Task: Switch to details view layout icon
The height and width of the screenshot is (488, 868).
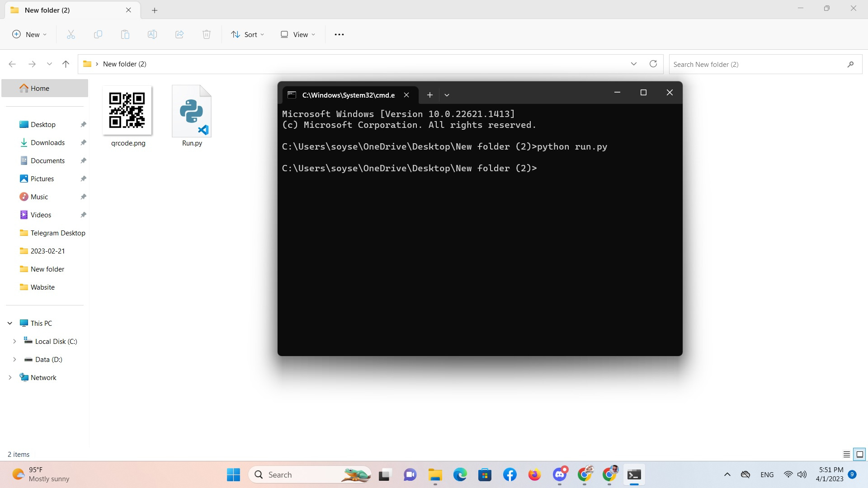Action: [847, 455]
